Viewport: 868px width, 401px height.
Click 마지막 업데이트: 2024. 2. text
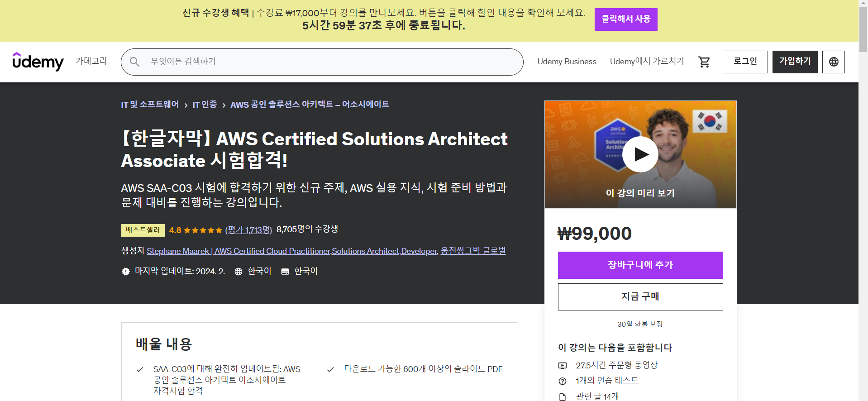click(180, 271)
